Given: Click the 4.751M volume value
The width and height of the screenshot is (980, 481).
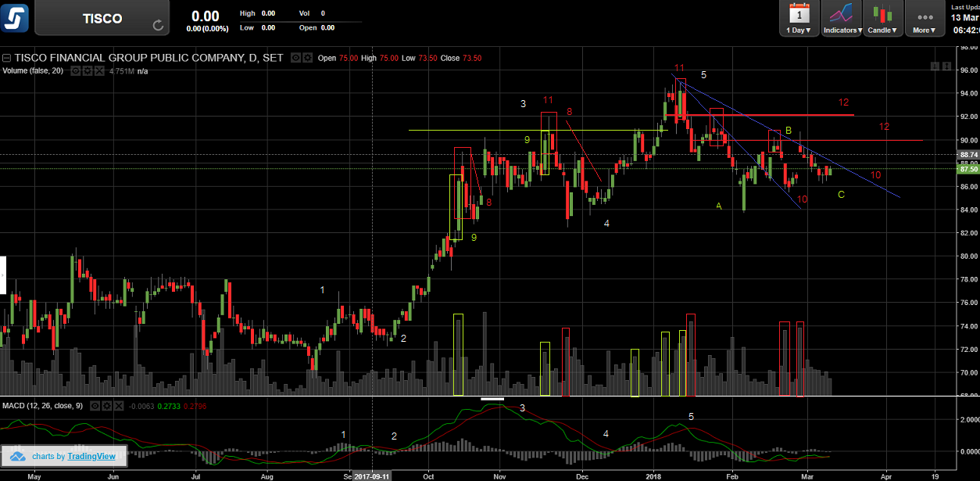Looking at the screenshot, I should 121,71.
